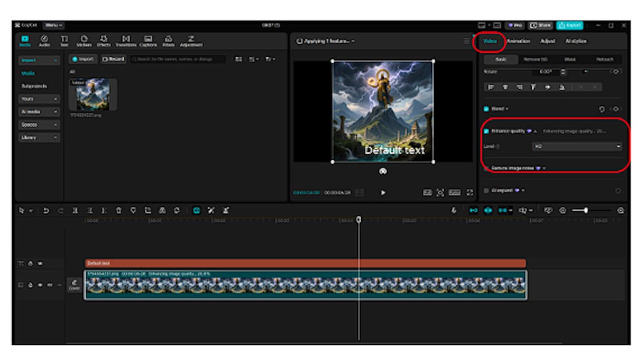Screen dimensions: 644x362
Task: Open the media sort dropdown
Action: click(x=255, y=59)
